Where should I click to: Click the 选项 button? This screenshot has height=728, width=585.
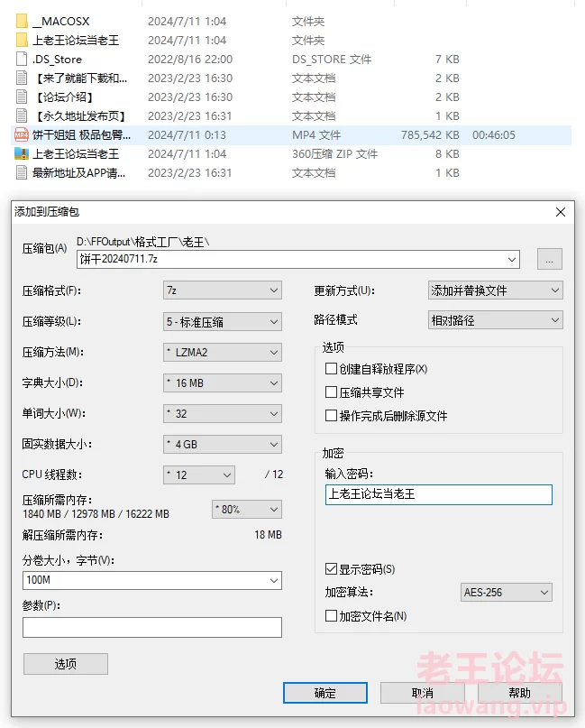click(66, 664)
